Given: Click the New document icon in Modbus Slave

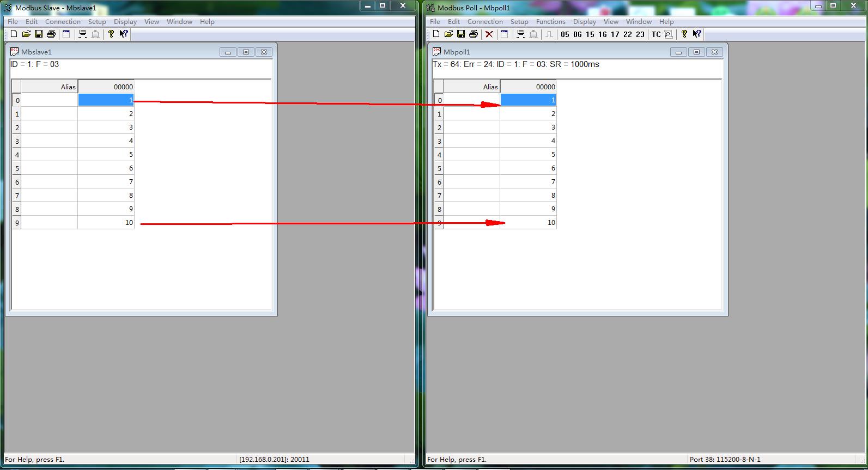Looking at the screenshot, I should (14, 34).
